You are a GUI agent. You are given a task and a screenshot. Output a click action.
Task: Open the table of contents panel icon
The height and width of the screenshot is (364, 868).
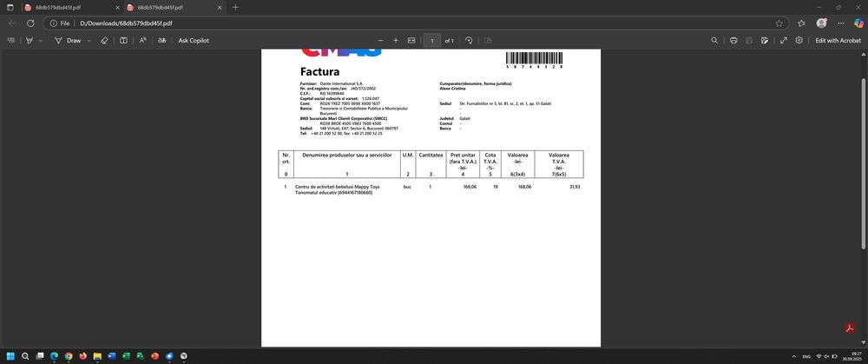pos(10,41)
